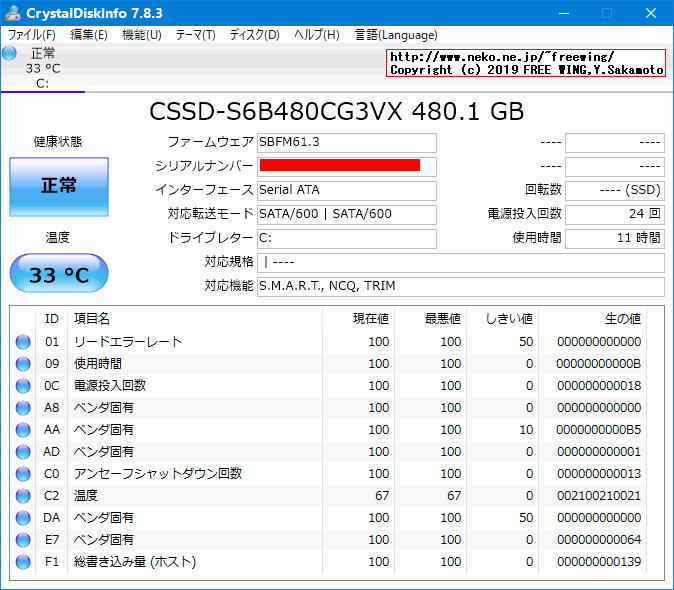Open the 言語(Language) menu

(396, 35)
